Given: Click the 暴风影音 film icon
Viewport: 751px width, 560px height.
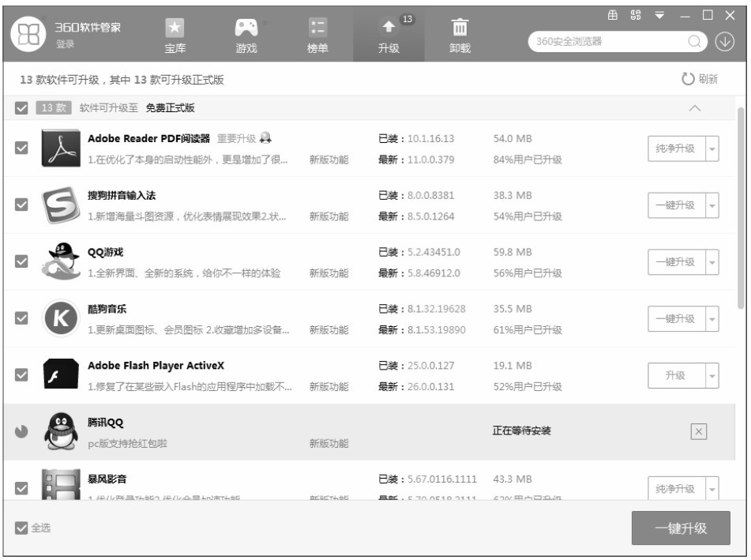Looking at the screenshot, I should coord(61,484).
